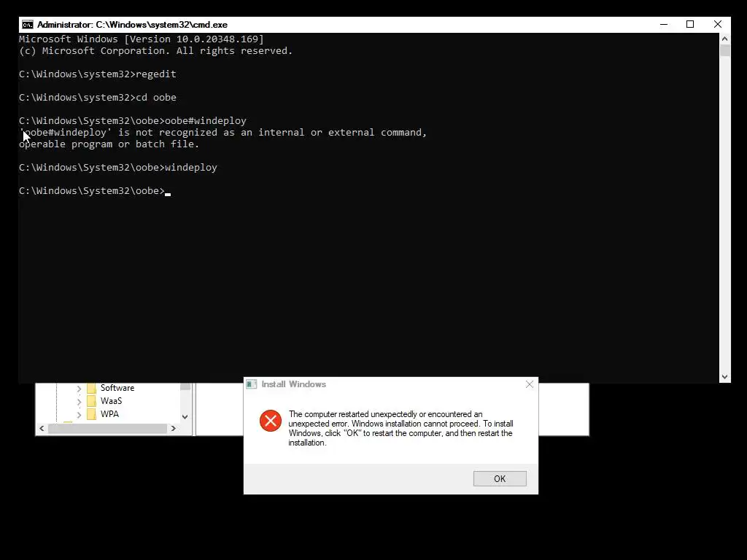Close the Administrator cmd.exe window
747x560 pixels.
[x=718, y=24]
